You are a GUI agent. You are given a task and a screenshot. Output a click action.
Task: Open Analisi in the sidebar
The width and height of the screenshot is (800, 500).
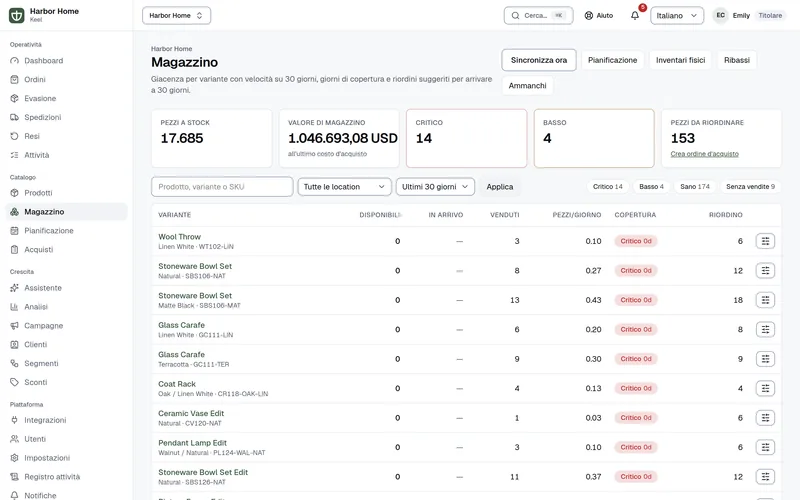click(x=66, y=307)
